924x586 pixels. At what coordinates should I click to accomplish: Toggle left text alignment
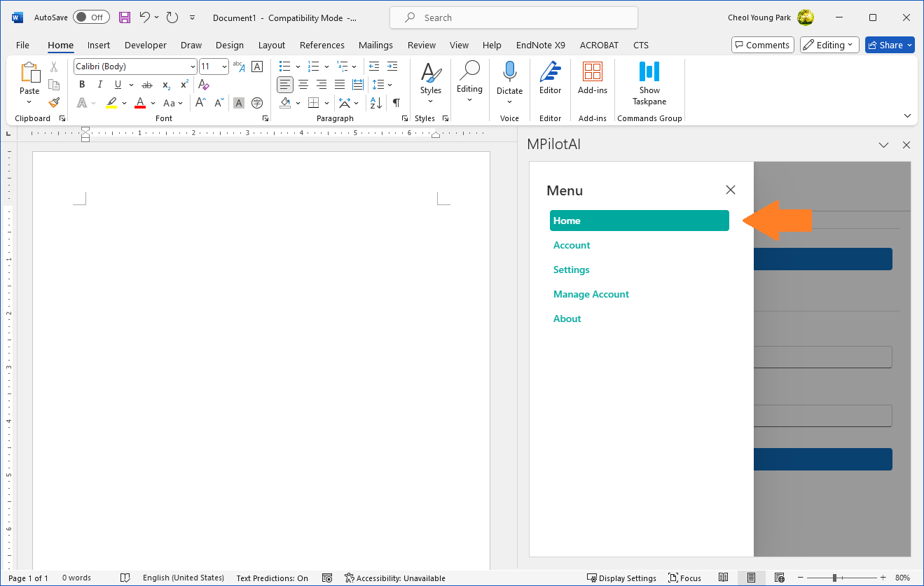click(x=285, y=85)
